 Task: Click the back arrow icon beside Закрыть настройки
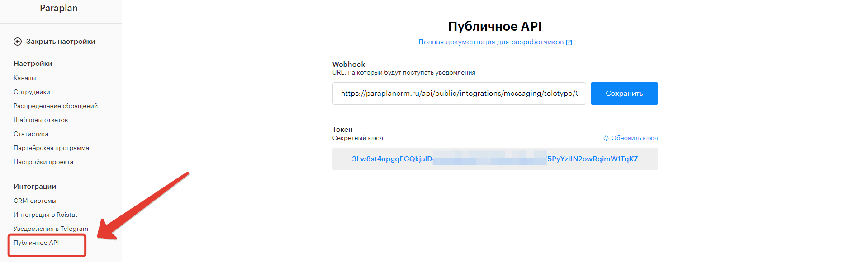click(x=18, y=42)
